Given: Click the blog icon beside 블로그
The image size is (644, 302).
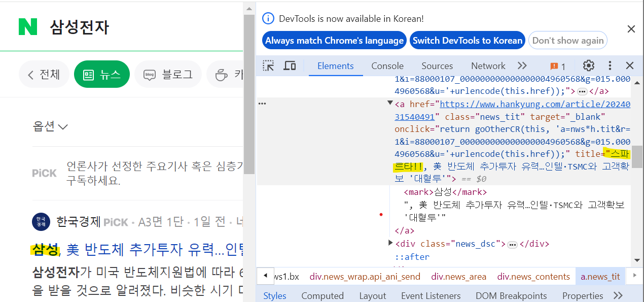Looking at the screenshot, I should 149,75.
